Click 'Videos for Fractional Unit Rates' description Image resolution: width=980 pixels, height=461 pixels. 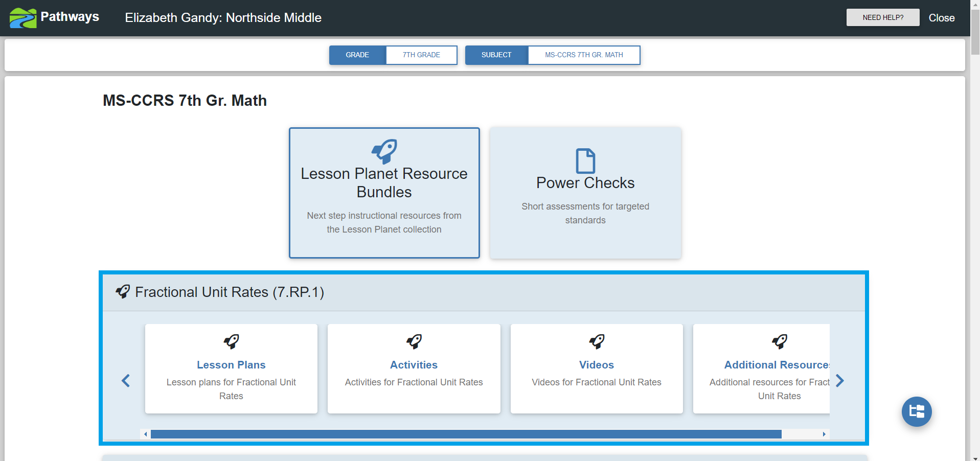tap(597, 382)
